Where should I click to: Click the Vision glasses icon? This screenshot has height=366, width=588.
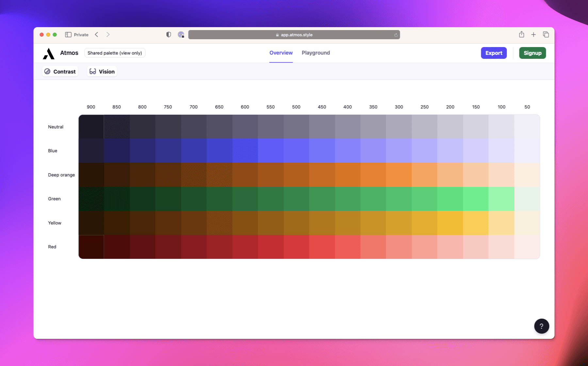(93, 71)
